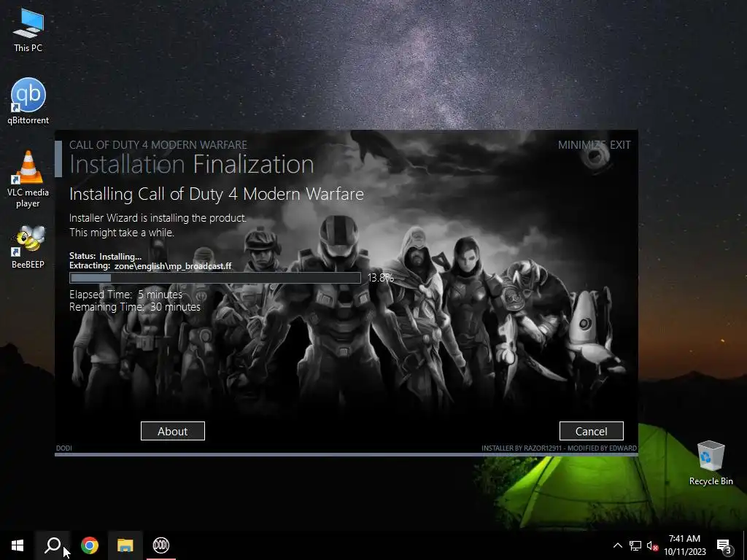The width and height of the screenshot is (747, 560).
Task: Select the Recycle Bin icon
Action: pyautogui.click(x=711, y=463)
